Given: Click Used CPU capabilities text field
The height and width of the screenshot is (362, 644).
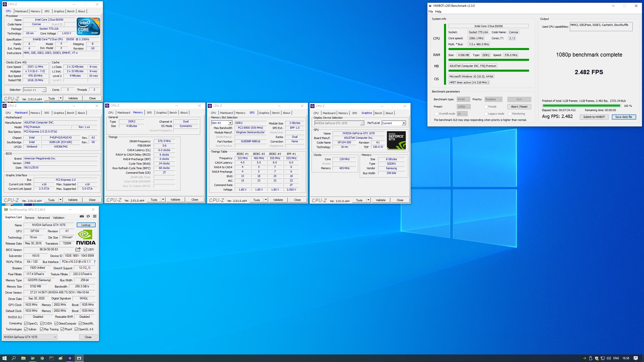Looking at the screenshot, I should tap(601, 27).
